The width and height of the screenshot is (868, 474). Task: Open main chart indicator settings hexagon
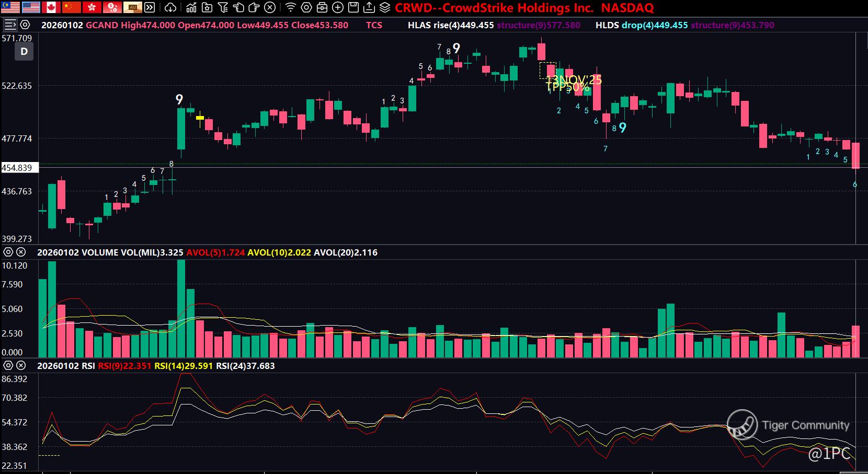tap(25, 25)
